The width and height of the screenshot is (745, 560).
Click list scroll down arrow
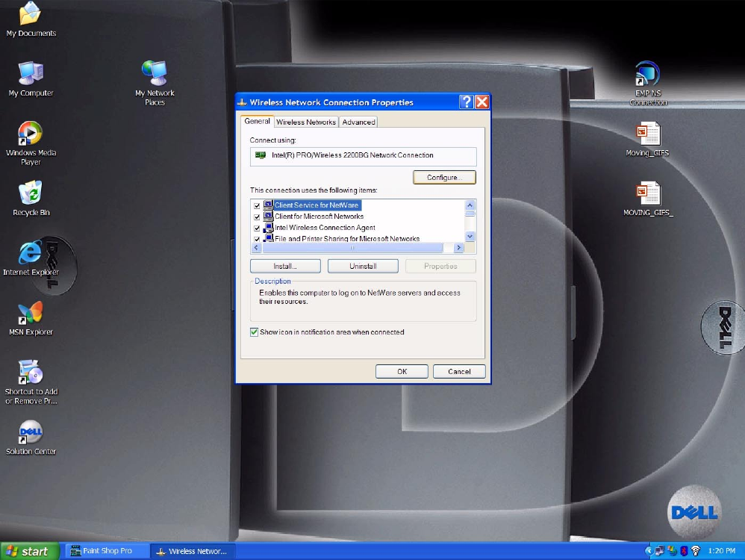point(470,236)
